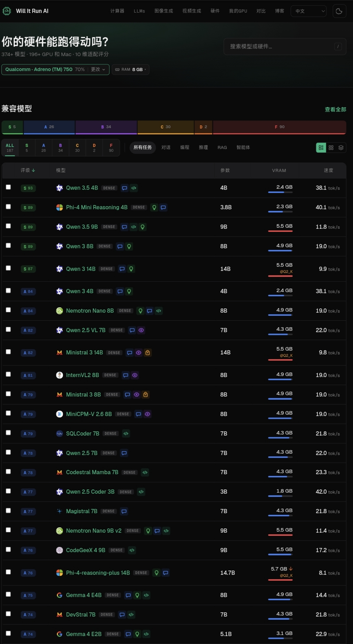Viewport: 353px width, 644px height.
Task: Click the Will It Run AI chip logo
Action: [x=7, y=11]
